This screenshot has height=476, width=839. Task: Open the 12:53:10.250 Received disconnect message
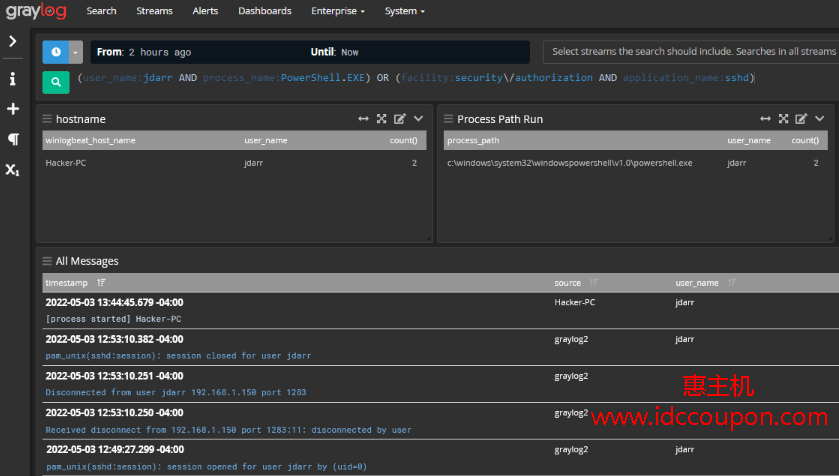point(440,421)
